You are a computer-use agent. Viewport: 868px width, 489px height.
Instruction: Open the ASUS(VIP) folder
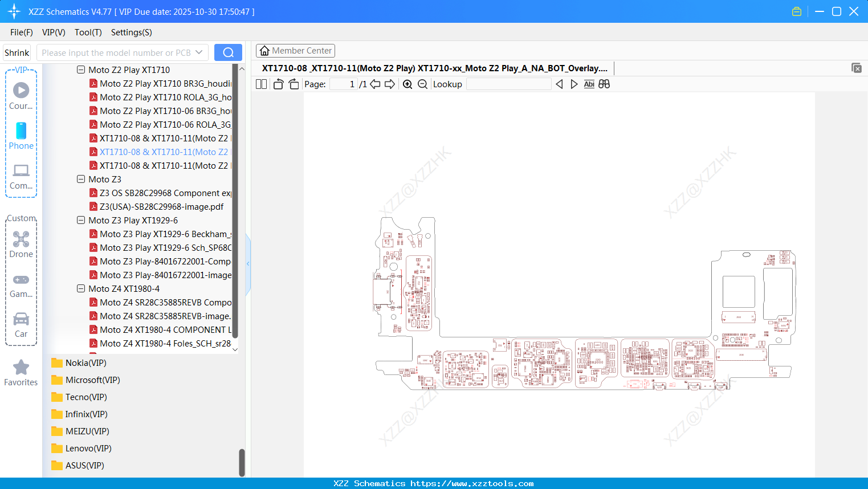78,466
